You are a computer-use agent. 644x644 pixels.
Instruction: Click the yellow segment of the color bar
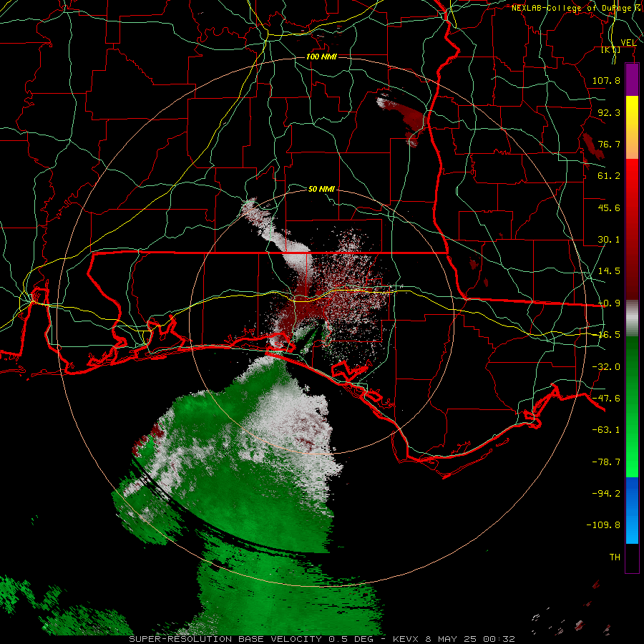(x=632, y=127)
